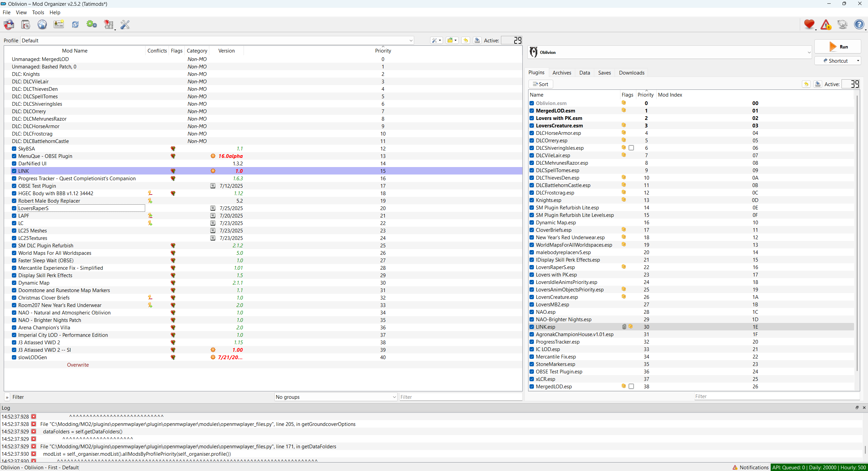Toggle the MergedLOD.esm plugin checkbox

tap(532, 111)
